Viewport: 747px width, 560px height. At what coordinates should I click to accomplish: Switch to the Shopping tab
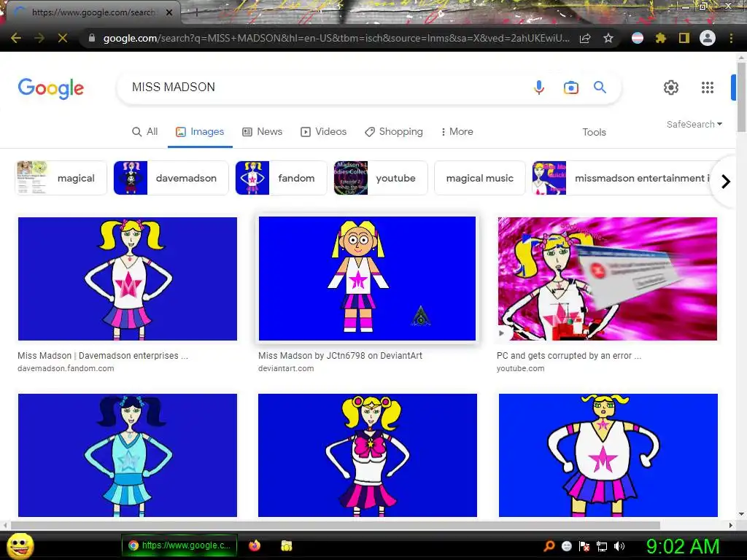click(x=393, y=131)
